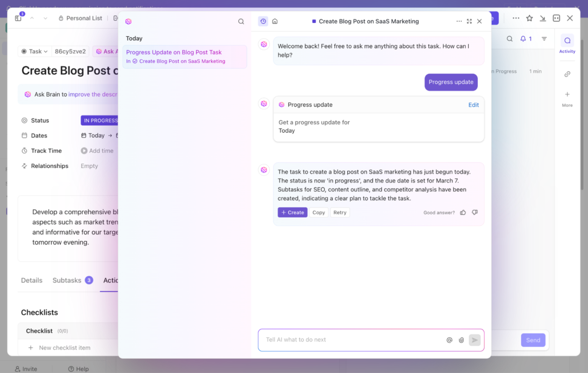Attach a file using the paperclip icon
Viewport: 588px width, 373px height.
coord(461,340)
